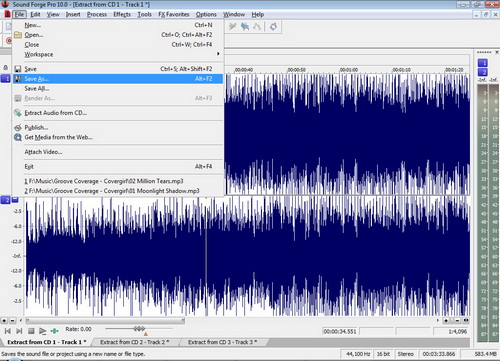
Task: Click the Stop button in transport bar
Action: click(31, 331)
